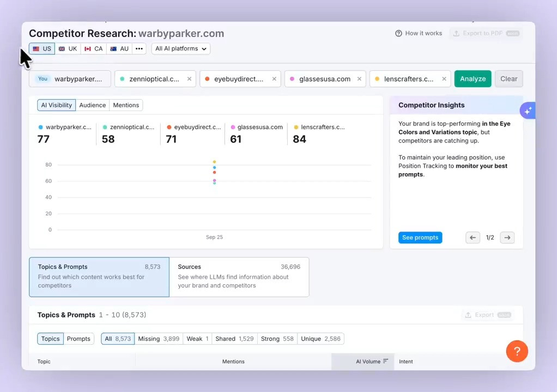The height and width of the screenshot is (392, 557).
Task: Switch to Mentions tab
Action: coord(126,105)
